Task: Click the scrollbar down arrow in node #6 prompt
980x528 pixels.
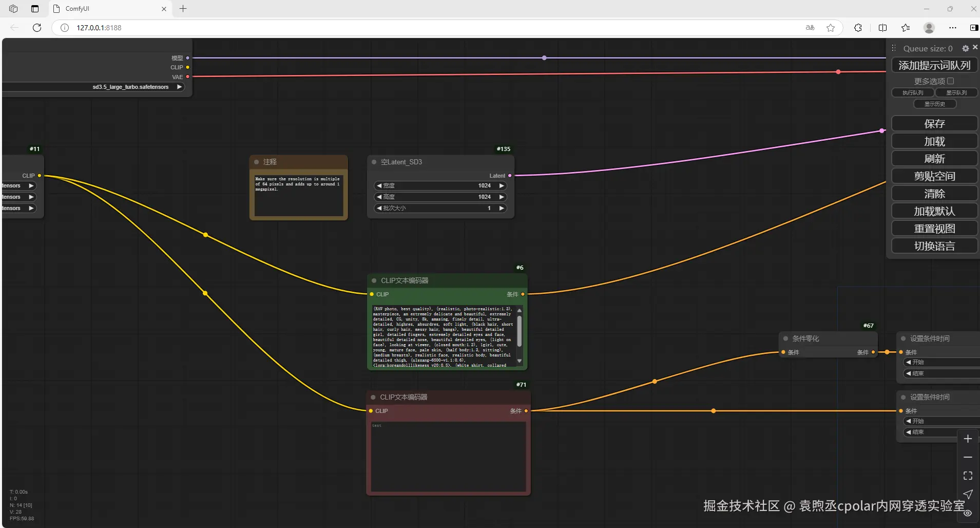Action: click(520, 361)
